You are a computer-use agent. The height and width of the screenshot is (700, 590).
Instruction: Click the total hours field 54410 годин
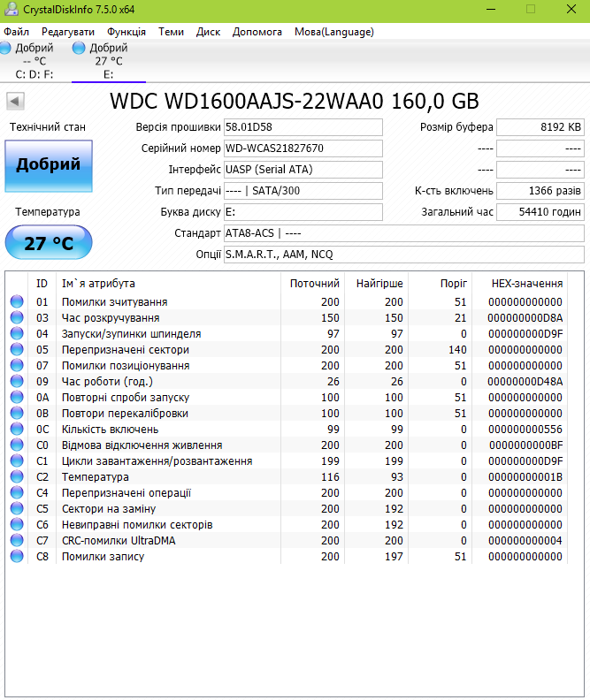540,212
